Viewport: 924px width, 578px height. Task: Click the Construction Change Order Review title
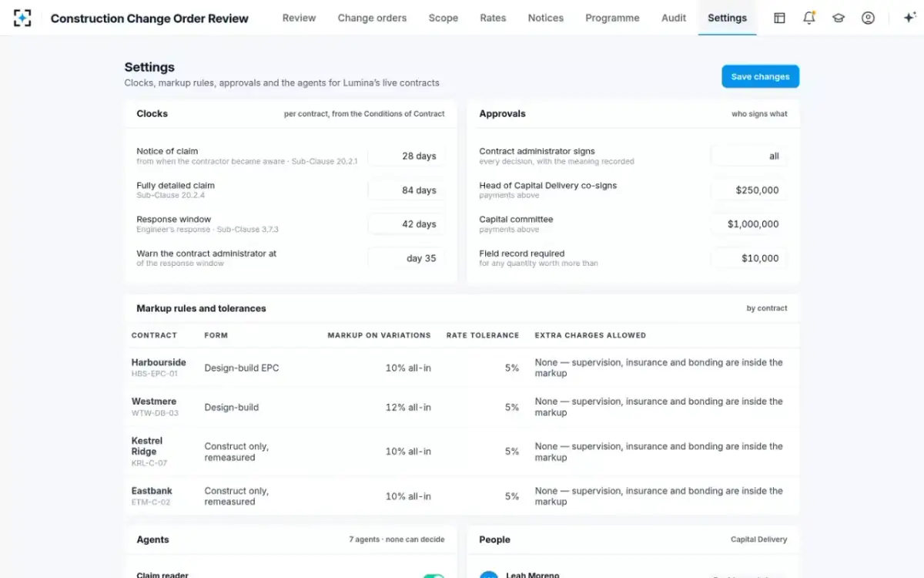[149, 18]
